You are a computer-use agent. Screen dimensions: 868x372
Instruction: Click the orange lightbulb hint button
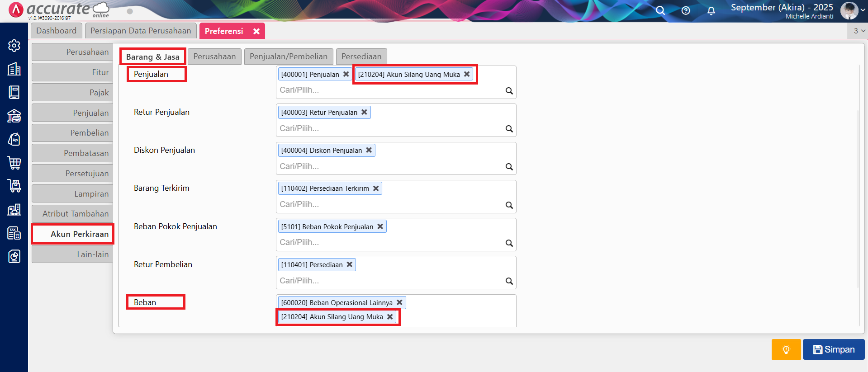click(786, 349)
